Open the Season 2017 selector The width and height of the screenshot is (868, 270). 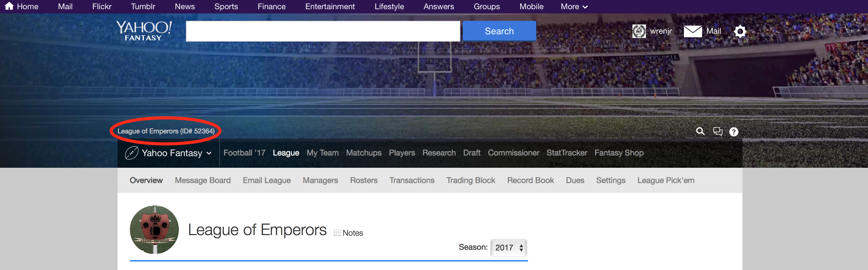(x=509, y=248)
